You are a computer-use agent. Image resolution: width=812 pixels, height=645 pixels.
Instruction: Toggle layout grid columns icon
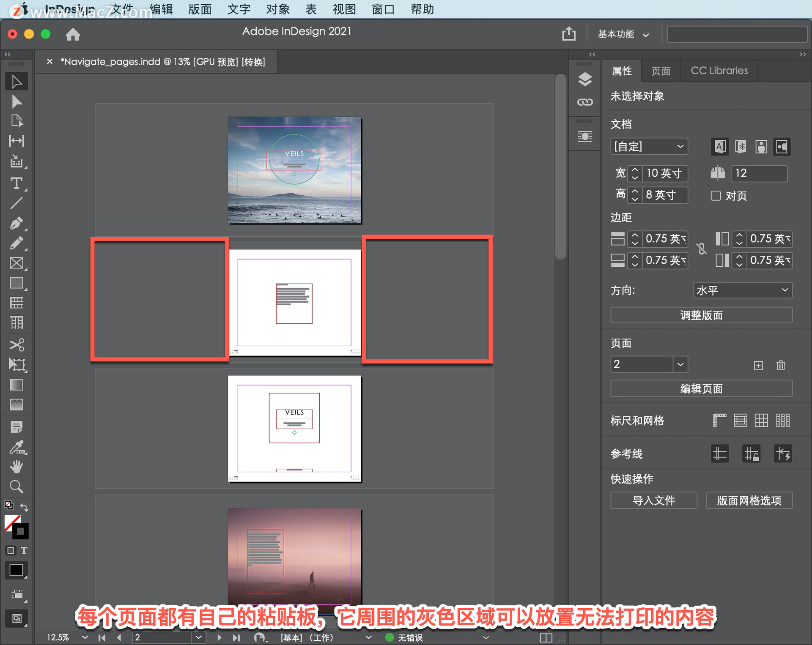click(783, 420)
